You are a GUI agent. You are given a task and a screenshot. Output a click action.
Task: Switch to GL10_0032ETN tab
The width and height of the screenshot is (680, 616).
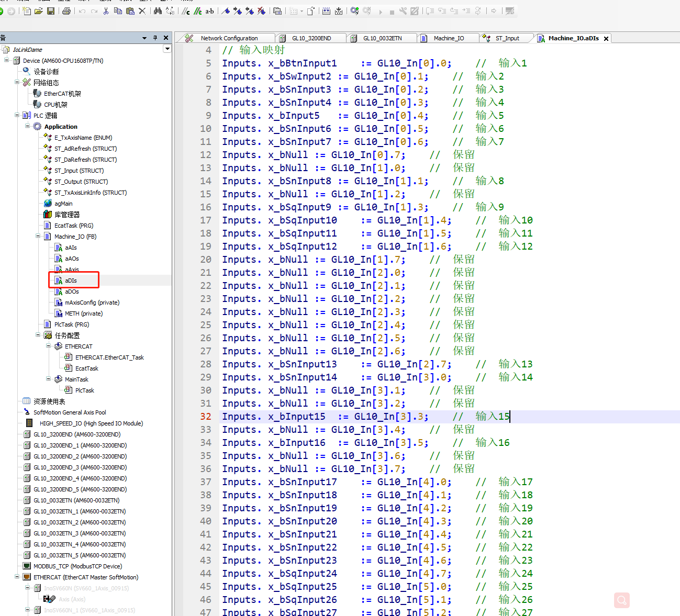coord(383,38)
